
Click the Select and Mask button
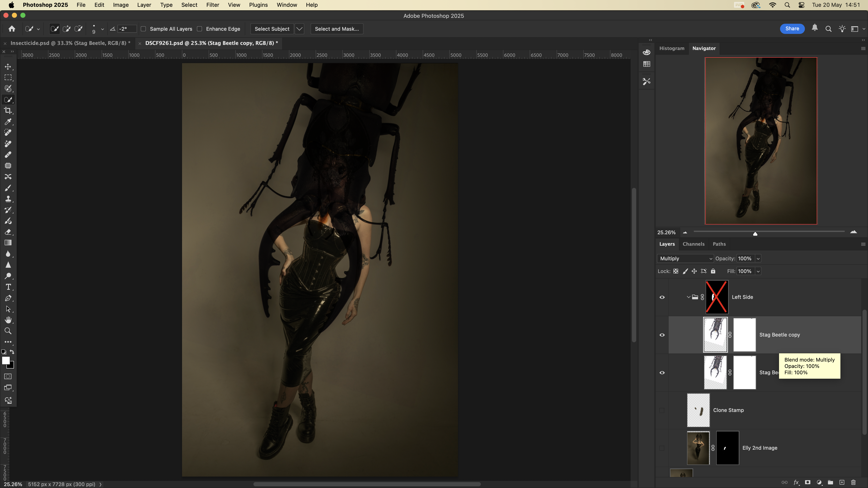coord(337,29)
